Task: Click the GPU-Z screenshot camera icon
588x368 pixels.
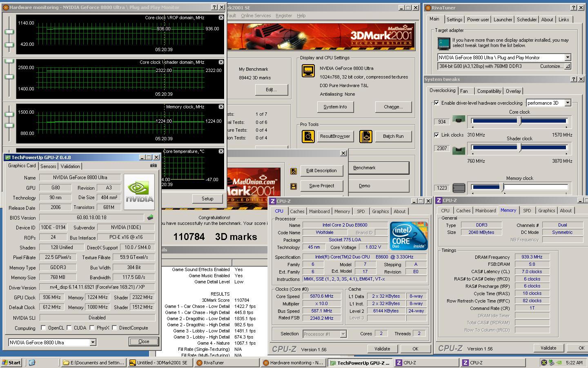Action: click(x=153, y=166)
